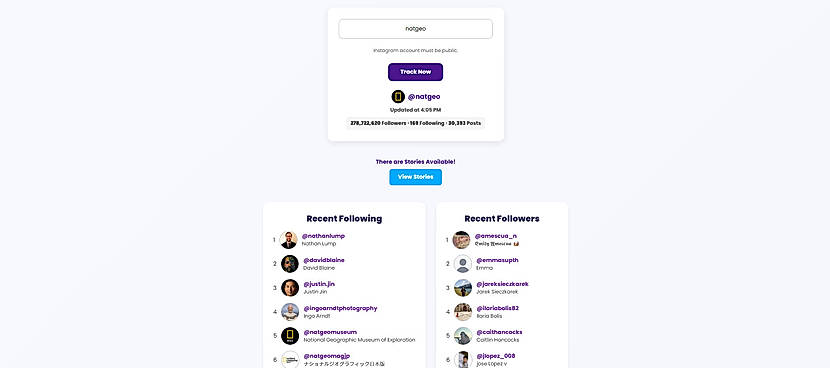Viewport: 830px width, 368px height.
Task: Click the View Stories button
Action: [416, 177]
